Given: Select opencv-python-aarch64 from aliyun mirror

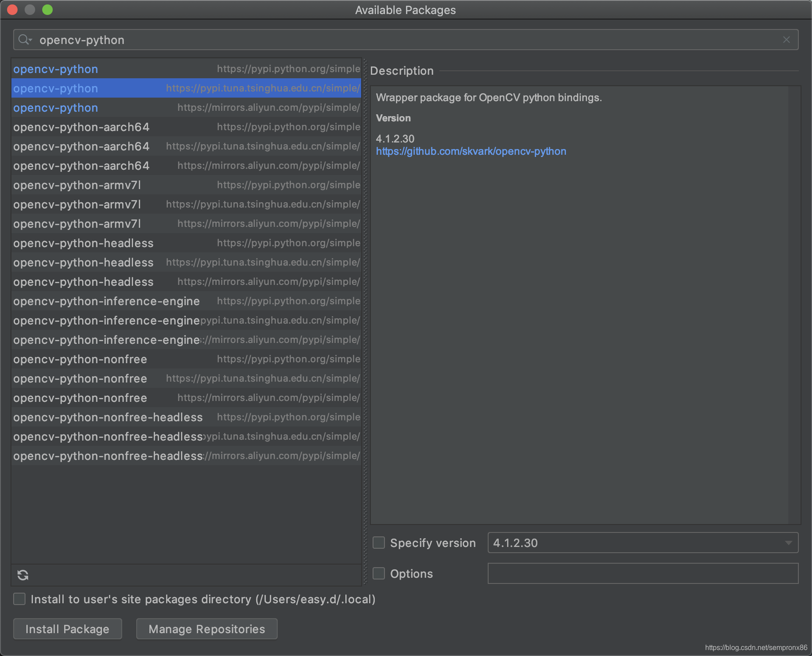Looking at the screenshot, I should pos(186,166).
